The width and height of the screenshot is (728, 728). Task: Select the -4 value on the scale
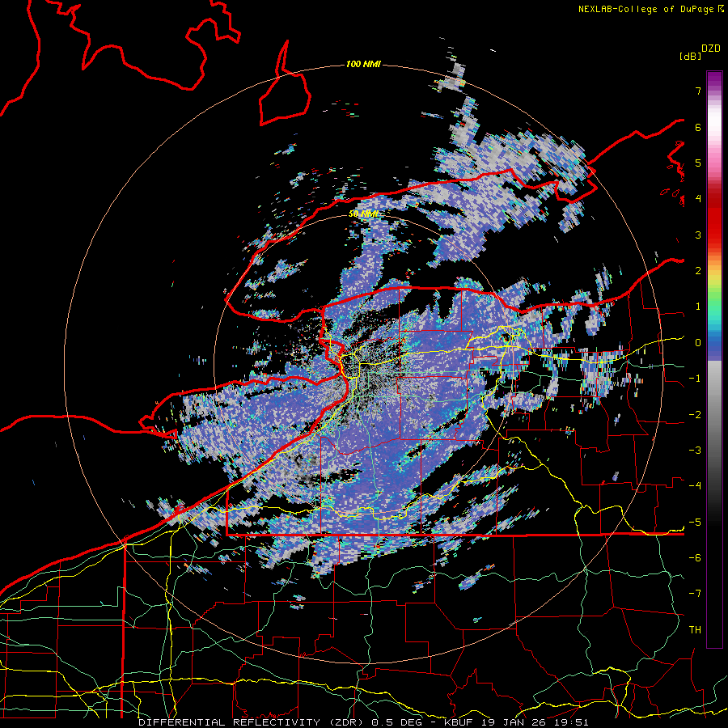(695, 486)
